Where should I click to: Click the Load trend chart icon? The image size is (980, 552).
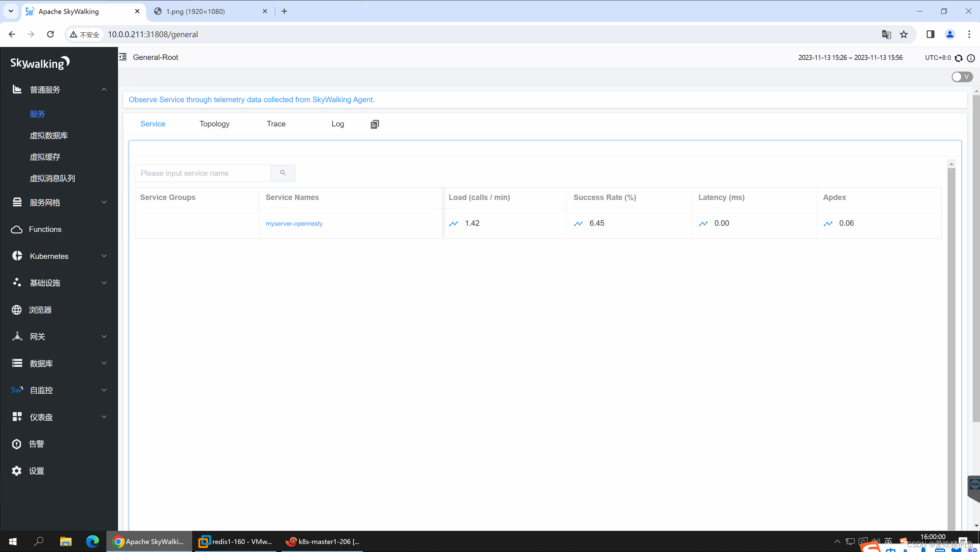453,223
